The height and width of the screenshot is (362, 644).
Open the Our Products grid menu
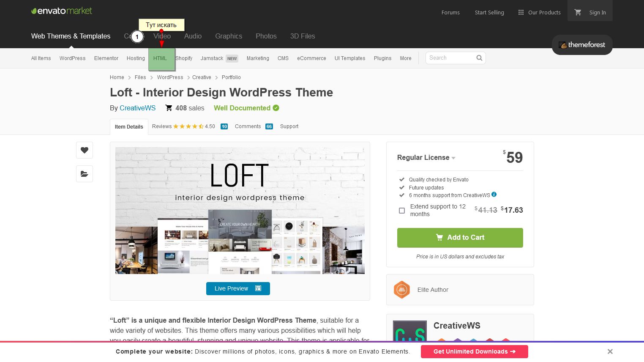tap(539, 12)
